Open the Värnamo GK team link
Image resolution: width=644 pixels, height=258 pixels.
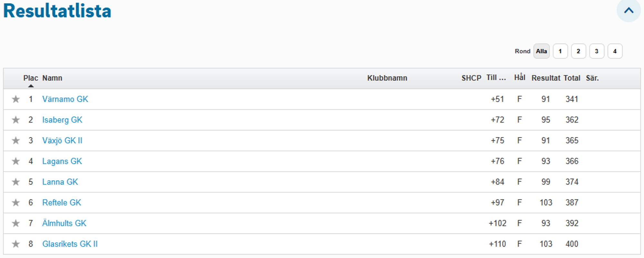pos(65,99)
